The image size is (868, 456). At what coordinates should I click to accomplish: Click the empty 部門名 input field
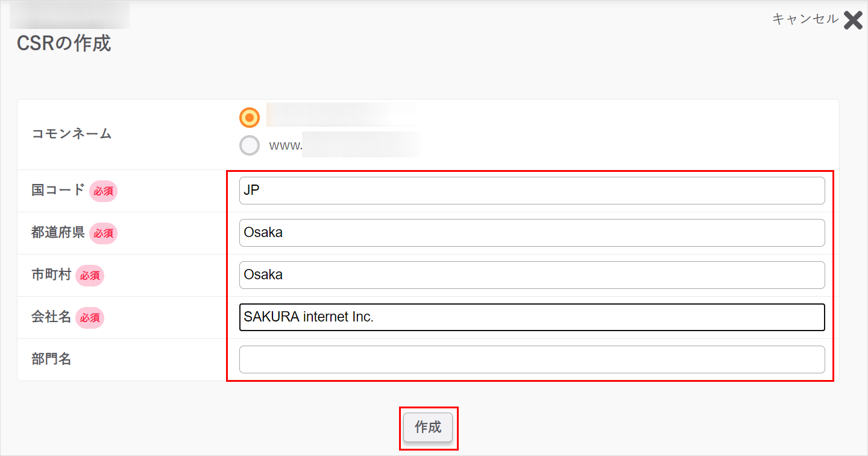[532, 359]
